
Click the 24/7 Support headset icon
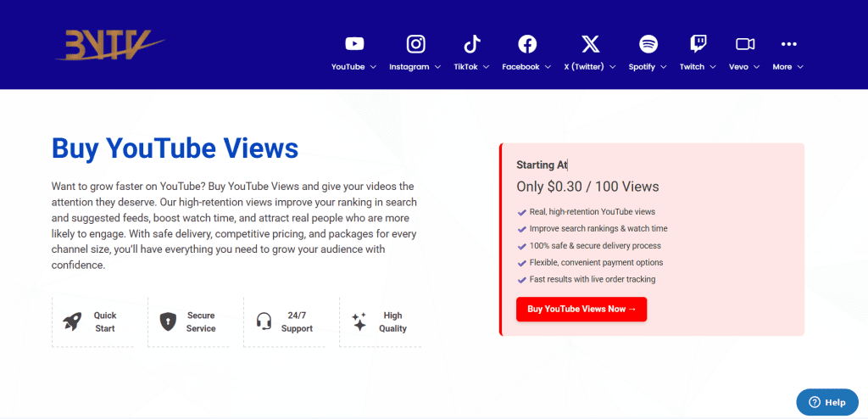264,321
